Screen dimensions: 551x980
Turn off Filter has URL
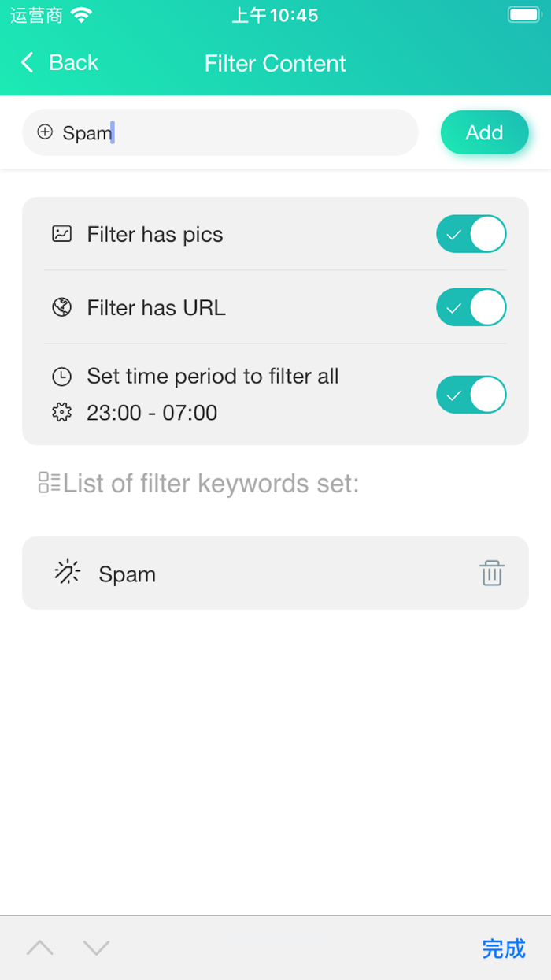(471, 307)
